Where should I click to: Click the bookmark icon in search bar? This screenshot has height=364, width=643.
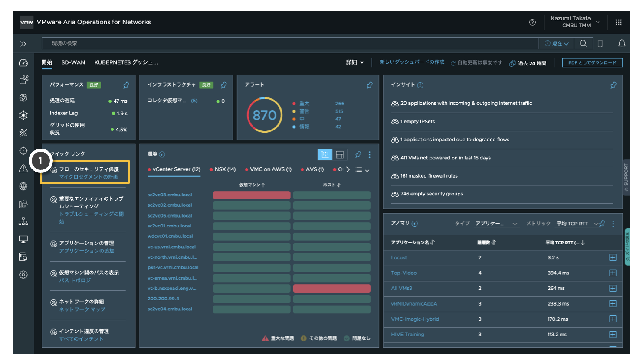pyautogui.click(x=600, y=43)
